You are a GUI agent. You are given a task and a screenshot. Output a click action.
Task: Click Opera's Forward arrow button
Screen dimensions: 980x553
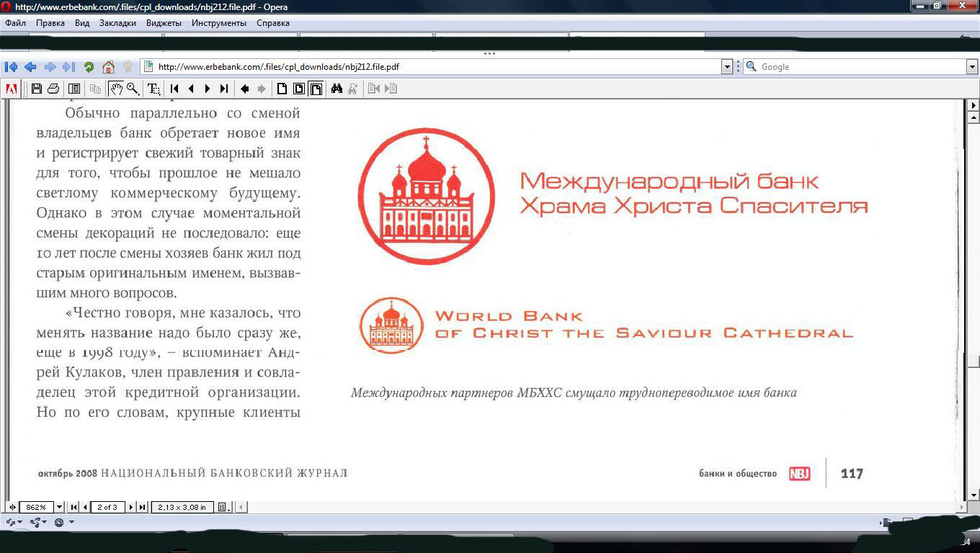coord(50,67)
